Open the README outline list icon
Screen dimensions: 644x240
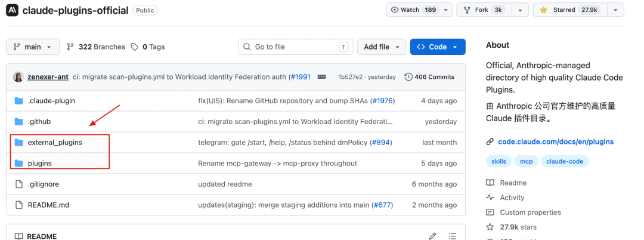(452, 236)
